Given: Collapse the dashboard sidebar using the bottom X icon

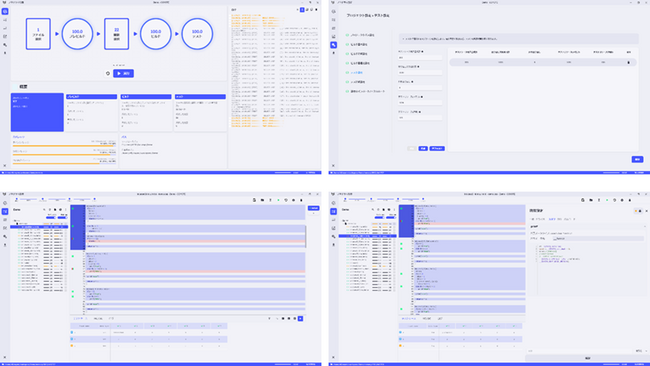Looking at the screenshot, I should pyautogui.click(x=5, y=165).
